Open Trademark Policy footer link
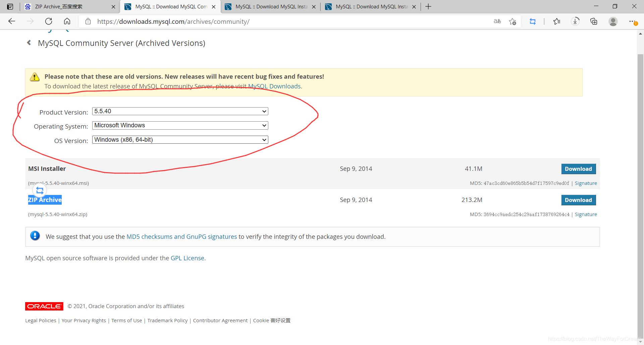This screenshot has height=345, width=644. (167, 320)
